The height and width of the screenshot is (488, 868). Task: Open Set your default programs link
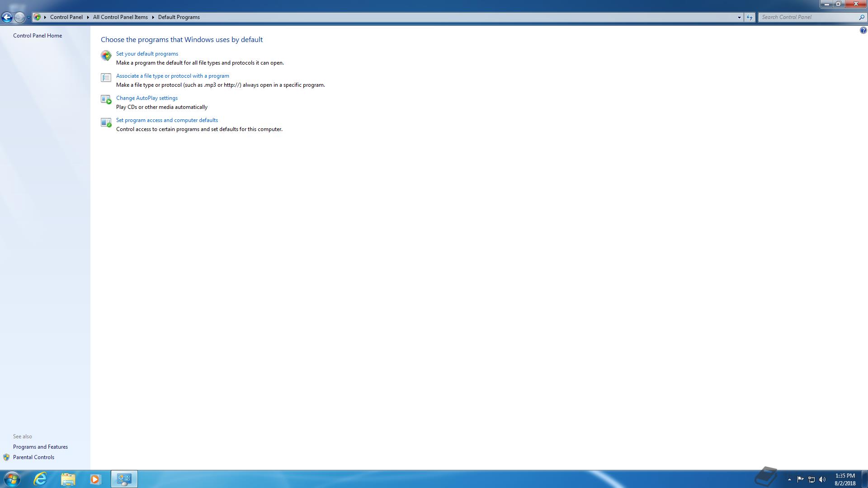click(147, 54)
